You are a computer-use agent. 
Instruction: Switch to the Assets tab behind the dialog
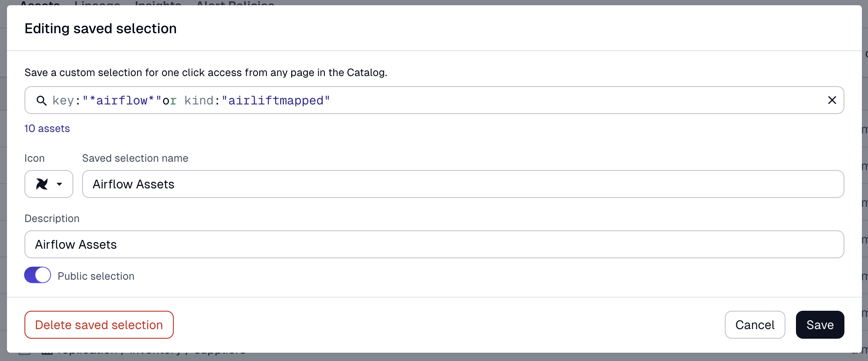(x=40, y=3)
